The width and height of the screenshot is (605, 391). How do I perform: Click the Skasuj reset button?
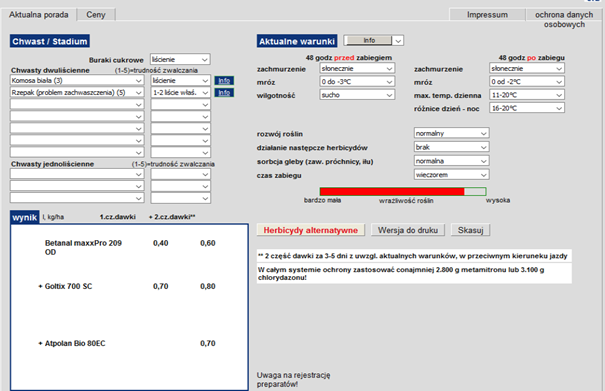pos(470,230)
